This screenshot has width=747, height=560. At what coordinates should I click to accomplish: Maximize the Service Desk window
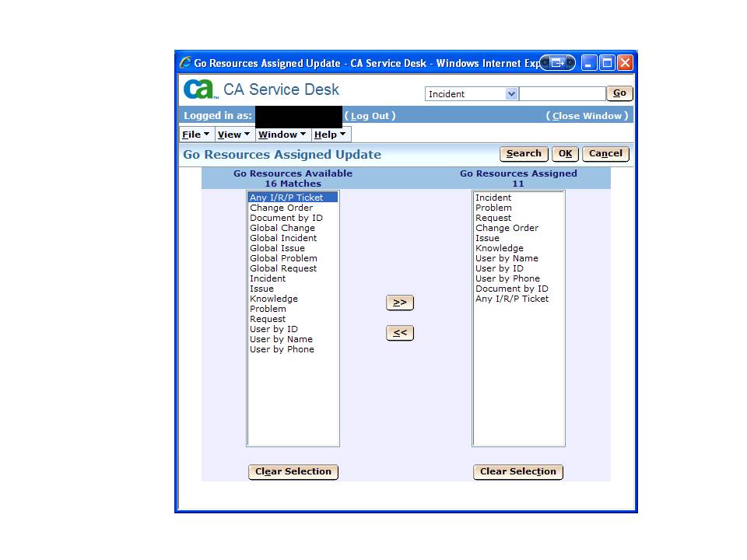click(x=607, y=63)
